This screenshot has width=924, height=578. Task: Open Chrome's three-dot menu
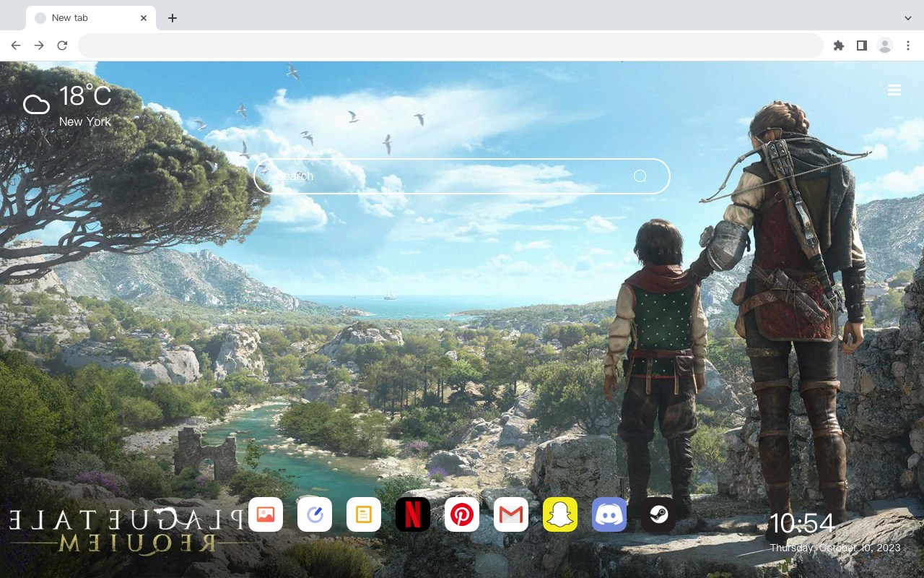(x=908, y=46)
